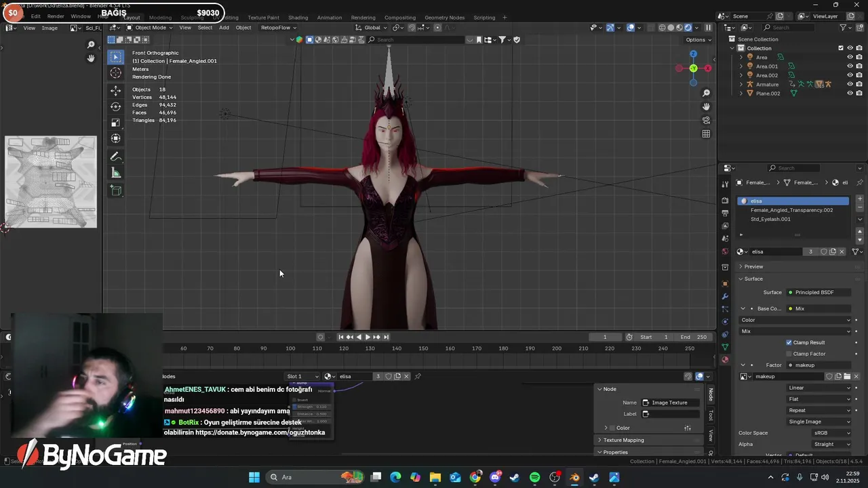The width and height of the screenshot is (868, 488).
Task: Open the Linear interpolation dropdown
Action: pos(819,388)
